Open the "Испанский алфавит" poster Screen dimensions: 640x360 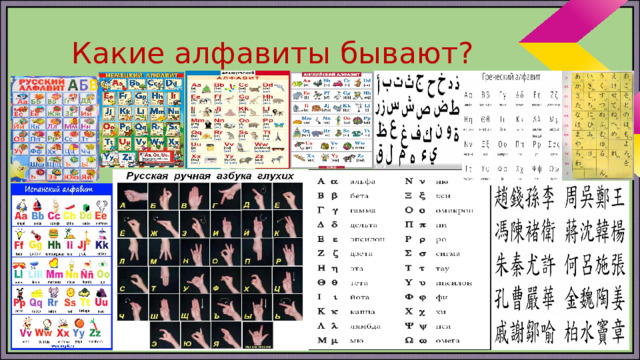[x=62, y=267]
